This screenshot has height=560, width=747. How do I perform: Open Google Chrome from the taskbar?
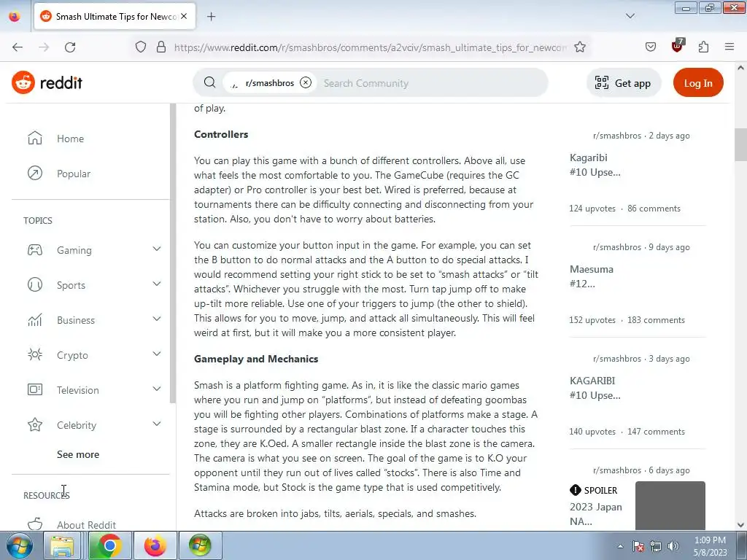(109, 545)
